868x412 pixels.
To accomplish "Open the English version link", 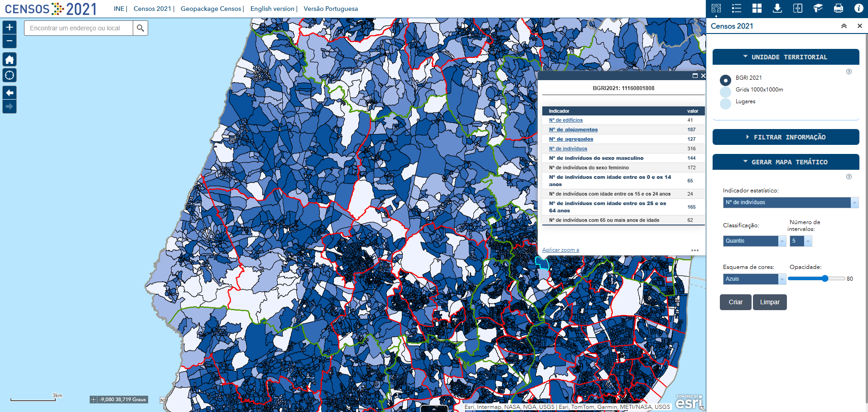I will click(272, 9).
